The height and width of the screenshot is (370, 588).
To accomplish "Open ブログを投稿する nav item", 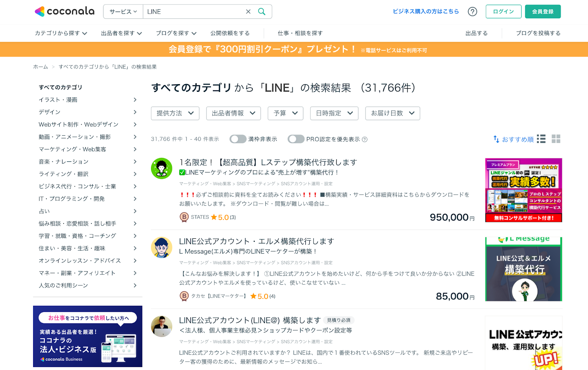I will [x=538, y=33].
